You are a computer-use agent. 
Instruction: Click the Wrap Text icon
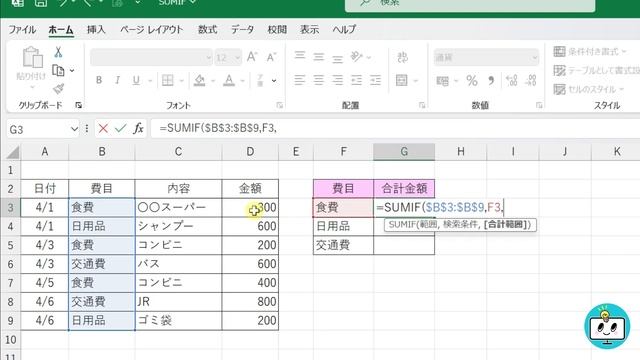(x=402, y=57)
